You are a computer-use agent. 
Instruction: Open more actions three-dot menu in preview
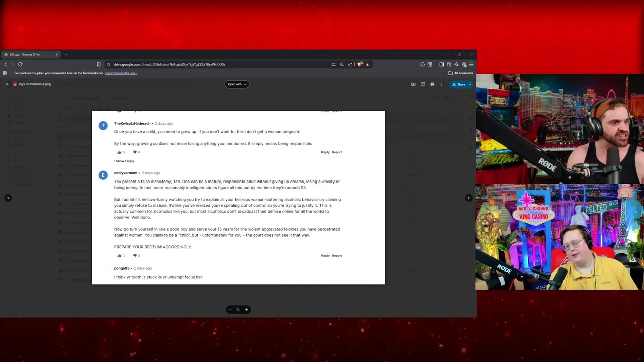point(442,84)
